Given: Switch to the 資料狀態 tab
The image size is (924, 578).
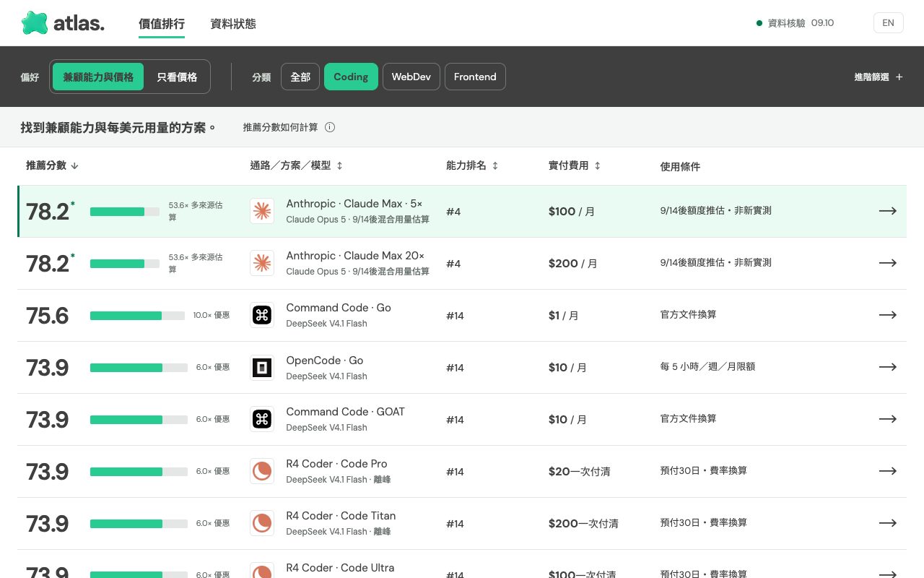Looking at the screenshot, I should coord(233,23).
